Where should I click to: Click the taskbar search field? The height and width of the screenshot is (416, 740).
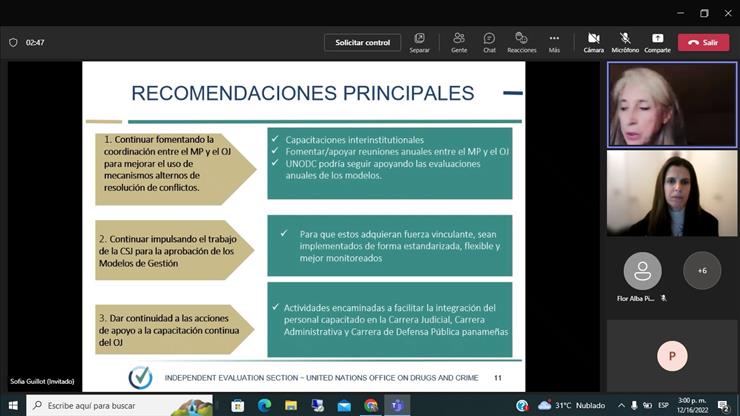120,406
